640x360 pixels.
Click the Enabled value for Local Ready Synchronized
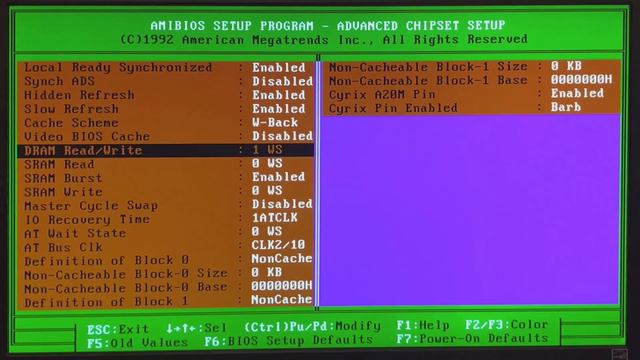point(279,68)
